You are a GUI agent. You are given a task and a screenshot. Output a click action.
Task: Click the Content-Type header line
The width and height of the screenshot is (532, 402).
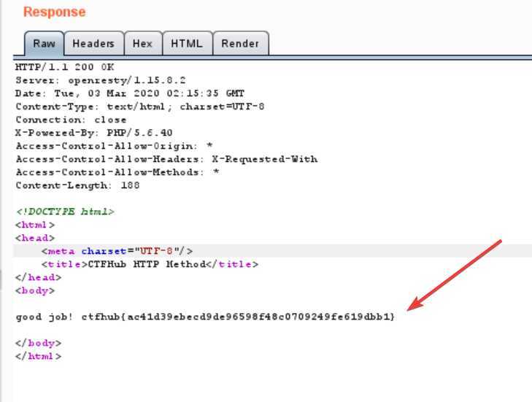(x=140, y=107)
